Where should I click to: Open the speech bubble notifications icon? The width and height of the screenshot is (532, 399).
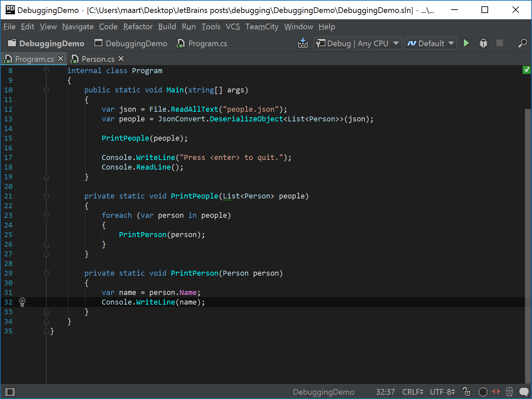click(524, 392)
